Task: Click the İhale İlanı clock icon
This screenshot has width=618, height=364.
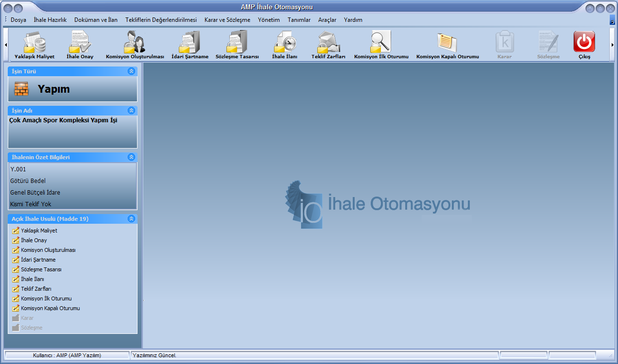Action: click(x=285, y=43)
